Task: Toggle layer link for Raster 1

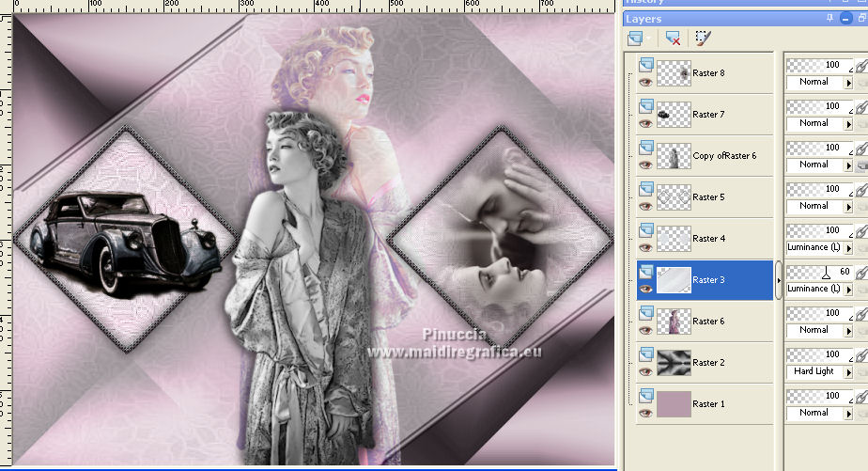Action: [x=861, y=397]
